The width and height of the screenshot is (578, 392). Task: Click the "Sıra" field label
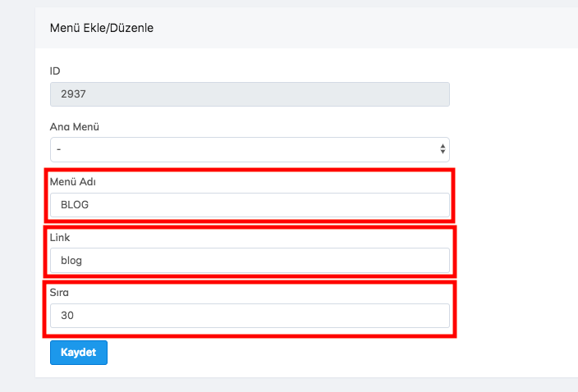[61, 292]
